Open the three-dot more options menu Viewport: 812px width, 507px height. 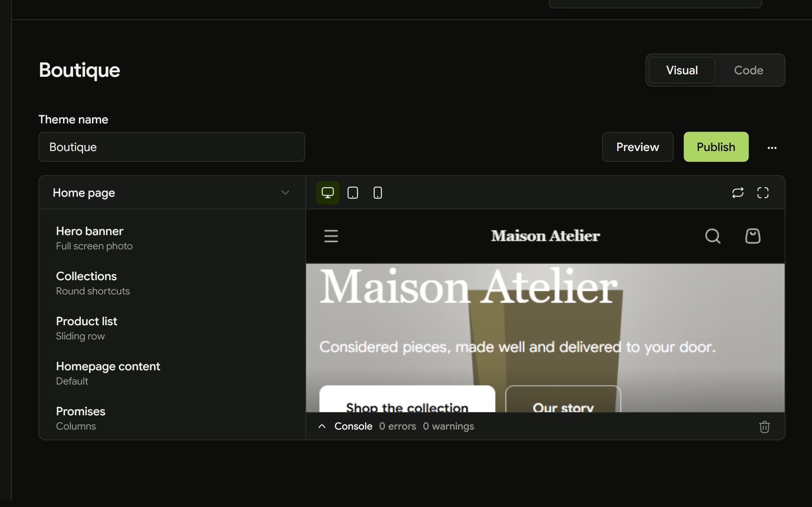point(772,148)
